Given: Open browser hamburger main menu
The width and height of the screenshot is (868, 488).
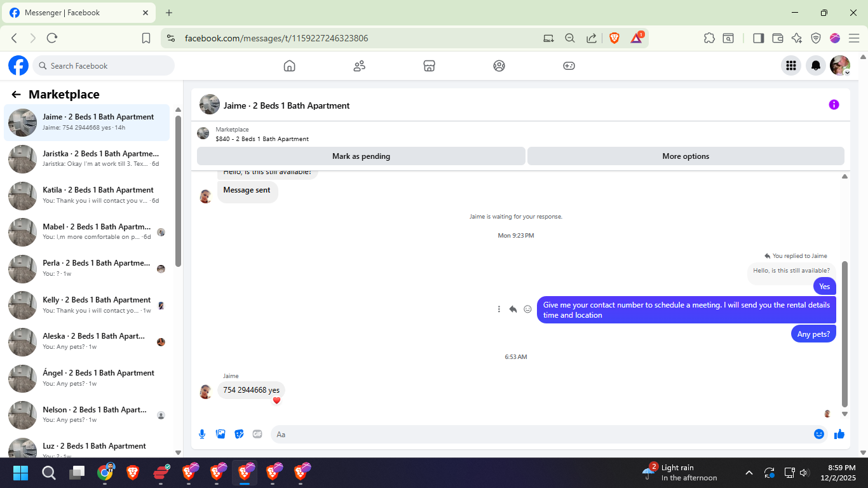Looking at the screenshot, I should 854,38.
